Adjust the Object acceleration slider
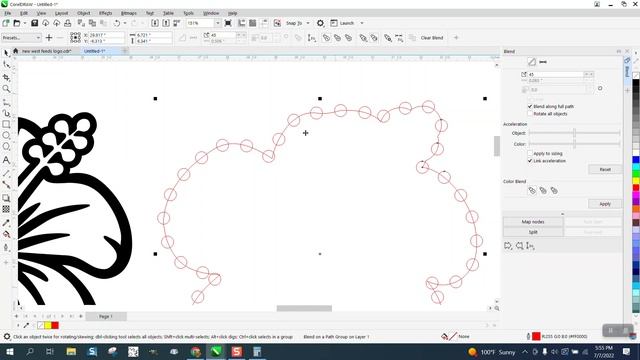This screenshot has width=640, height=360. [574, 133]
